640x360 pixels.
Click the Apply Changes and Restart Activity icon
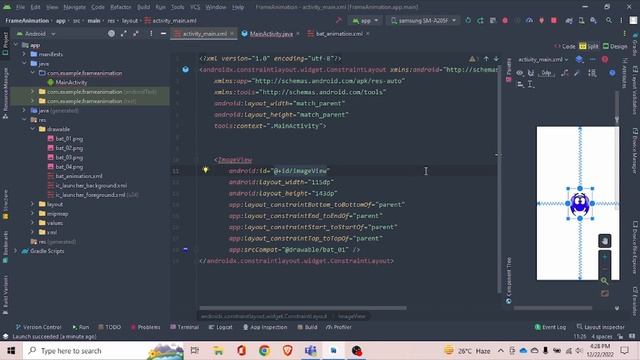point(480,20)
